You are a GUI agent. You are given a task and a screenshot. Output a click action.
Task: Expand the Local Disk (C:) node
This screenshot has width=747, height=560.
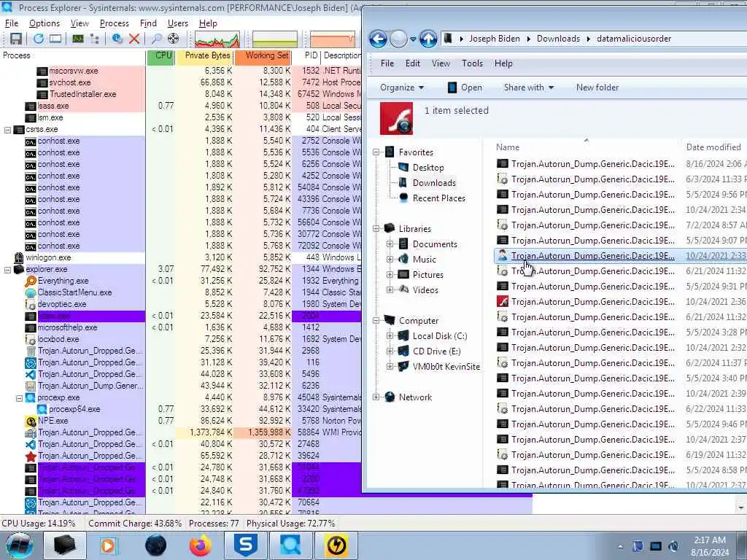(x=390, y=336)
